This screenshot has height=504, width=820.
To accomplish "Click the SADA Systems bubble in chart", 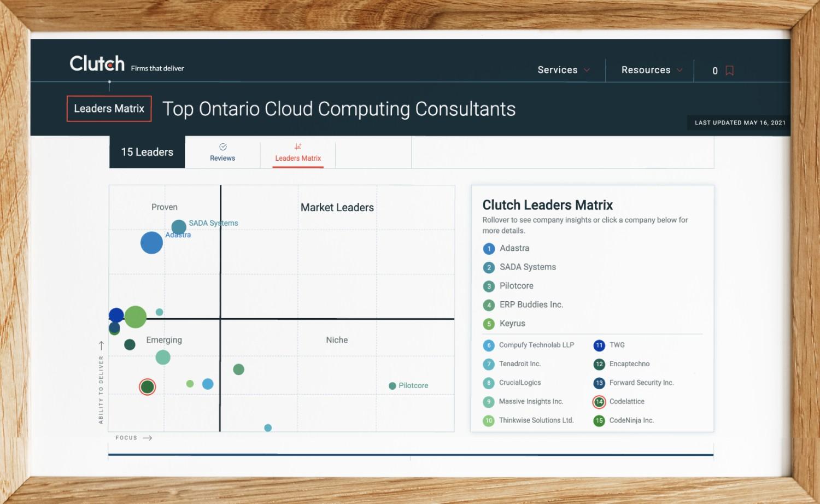I will coord(179,227).
